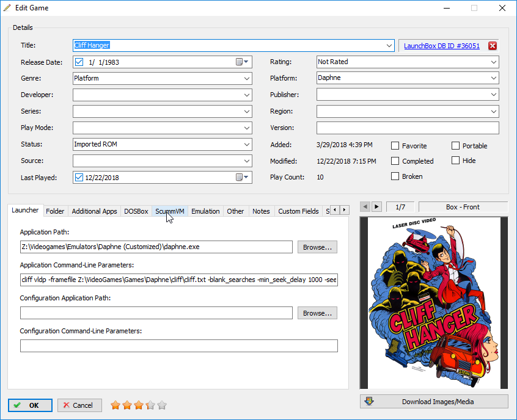Viewport: 517px width, 420px height.
Task: Click the empty Configuration Application Path field
Action: 156,313
